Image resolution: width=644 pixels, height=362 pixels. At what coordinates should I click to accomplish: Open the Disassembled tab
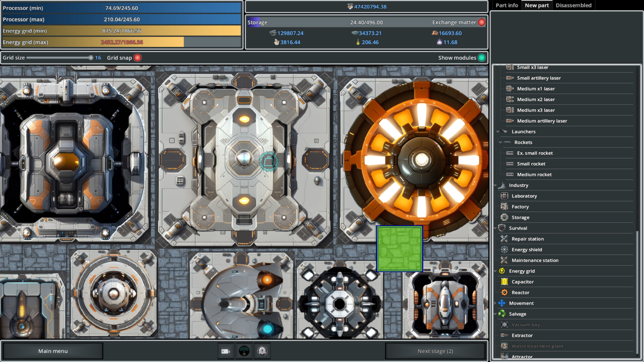[x=574, y=5]
